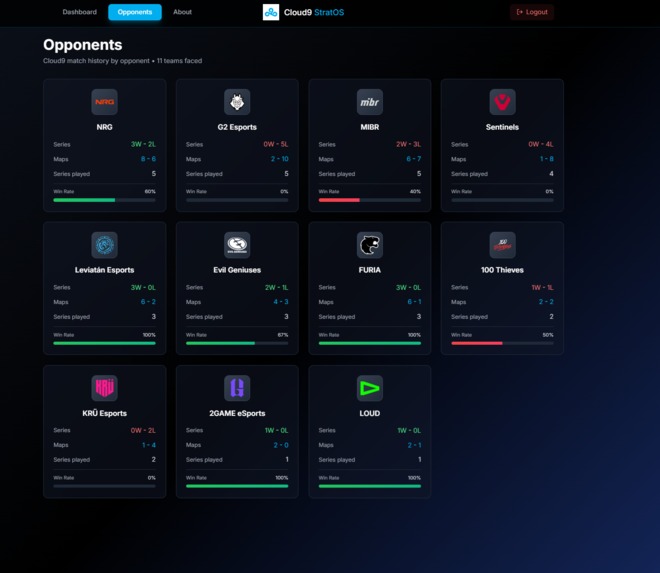Open the NRG opponent name
The width and height of the screenshot is (660, 573).
[x=104, y=127]
